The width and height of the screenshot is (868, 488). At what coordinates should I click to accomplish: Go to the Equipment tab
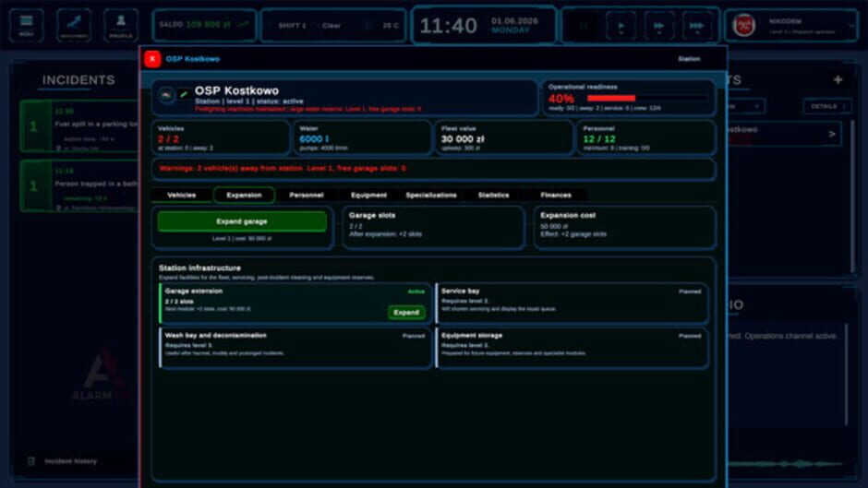coord(368,196)
